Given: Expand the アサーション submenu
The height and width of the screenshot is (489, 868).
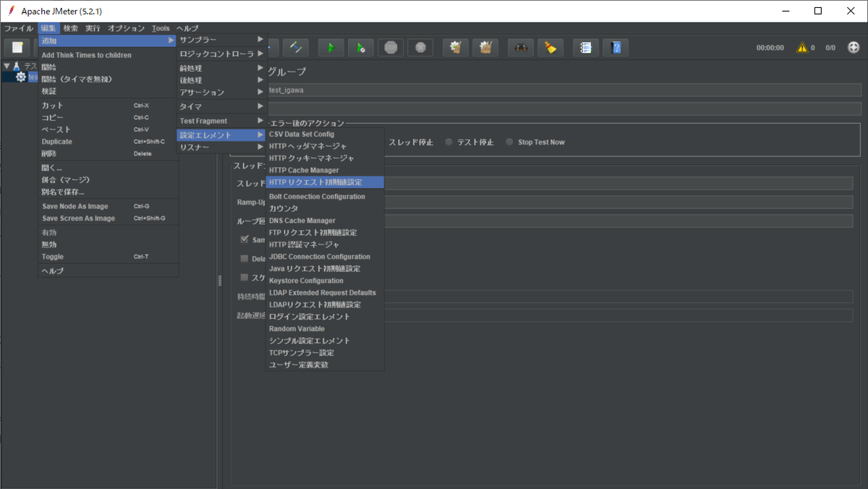Looking at the screenshot, I should [x=222, y=92].
